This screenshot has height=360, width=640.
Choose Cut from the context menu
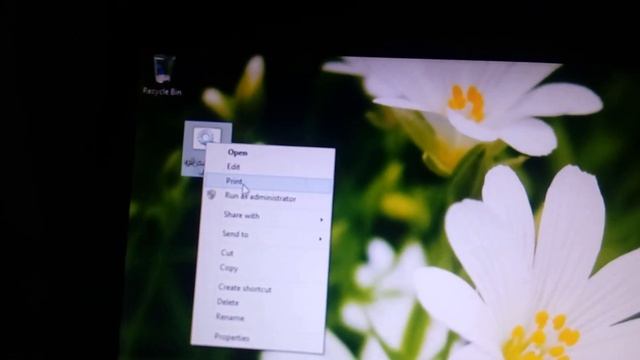[227, 253]
